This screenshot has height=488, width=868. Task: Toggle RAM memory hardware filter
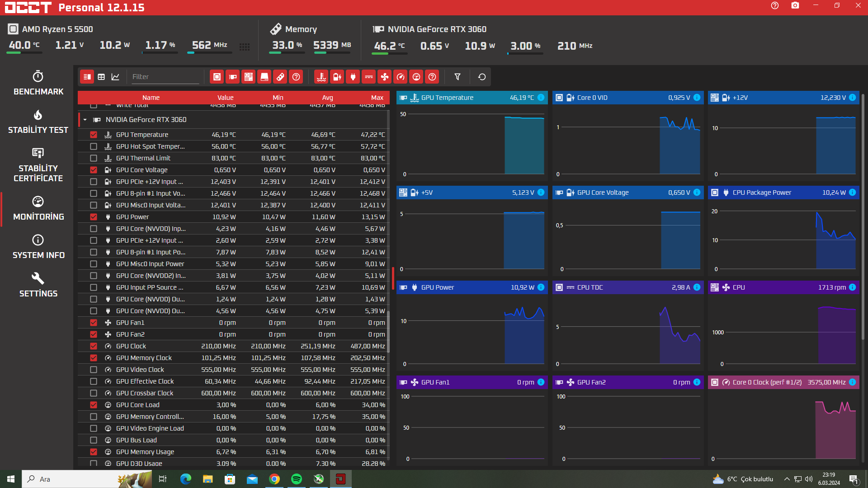pyautogui.click(x=280, y=77)
